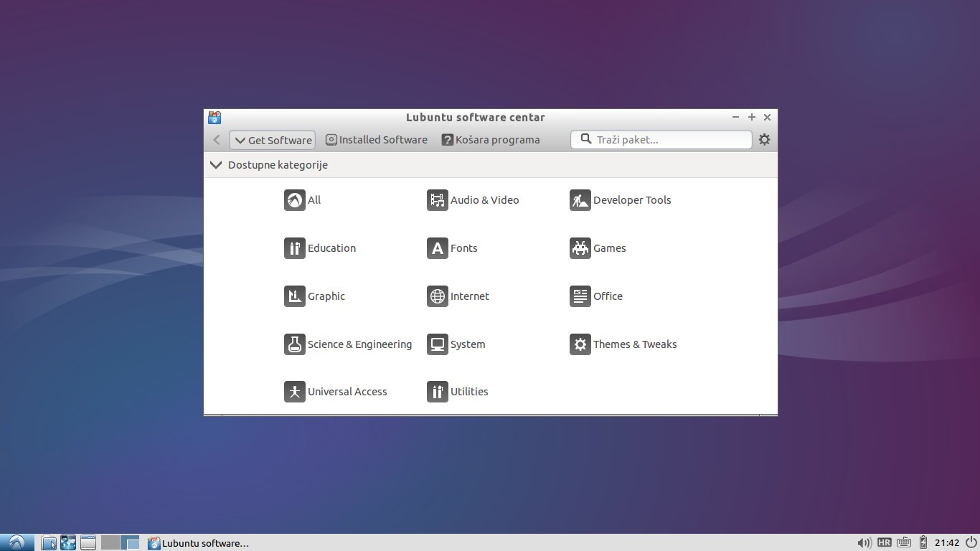980x551 pixels.
Task: Go back using the back arrow
Action: pos(217,140)
